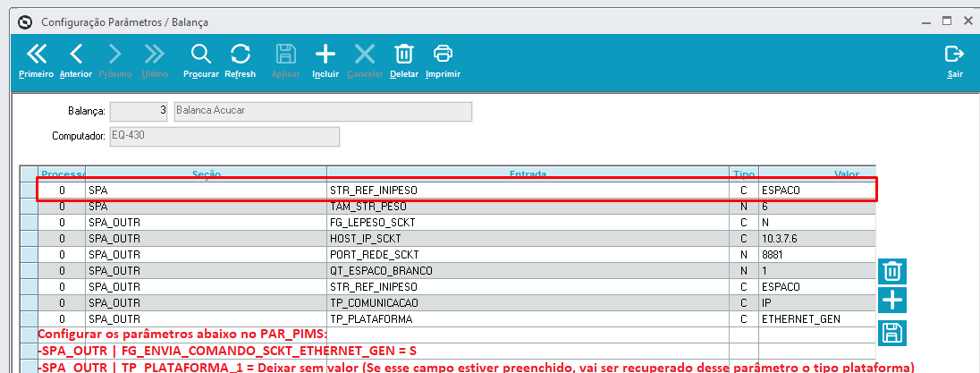This screenshot has height=373, width=980.
Task: Click the value 6 in TAM_STR_PESO row
Action: pyautogui.click(x=817, y=206)
